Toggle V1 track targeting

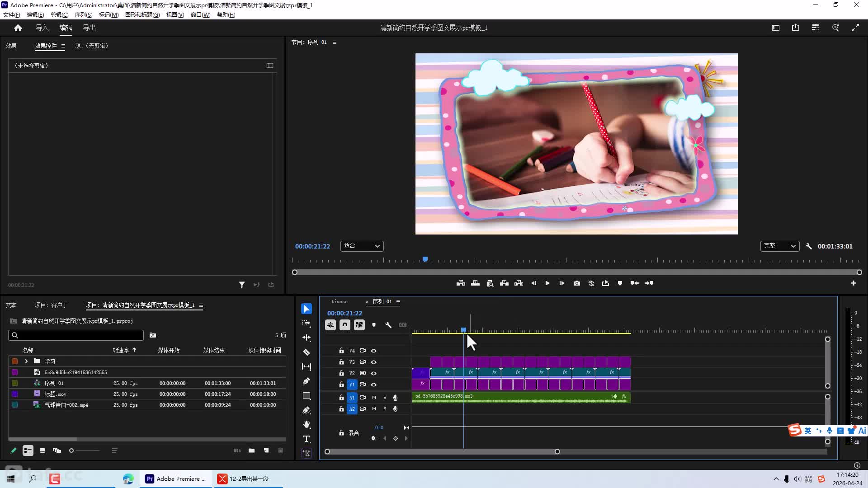tap(352, 385)
